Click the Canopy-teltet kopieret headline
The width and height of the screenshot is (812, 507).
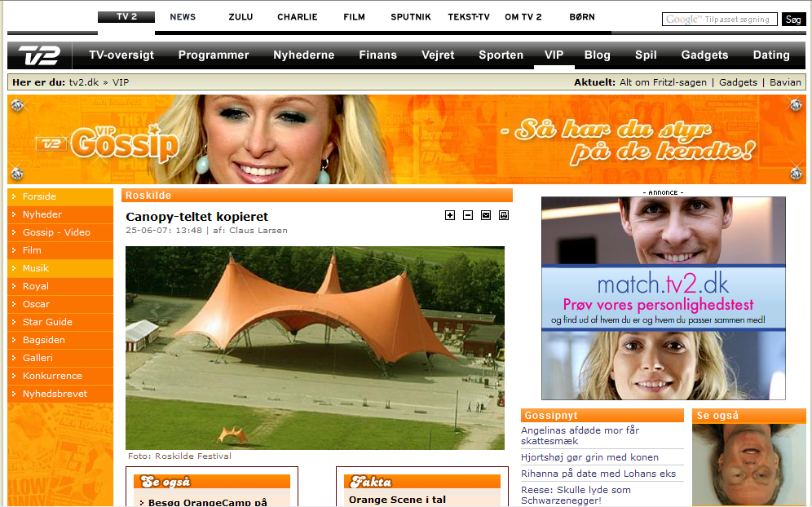pyautogui.click(x=196, y=217)
